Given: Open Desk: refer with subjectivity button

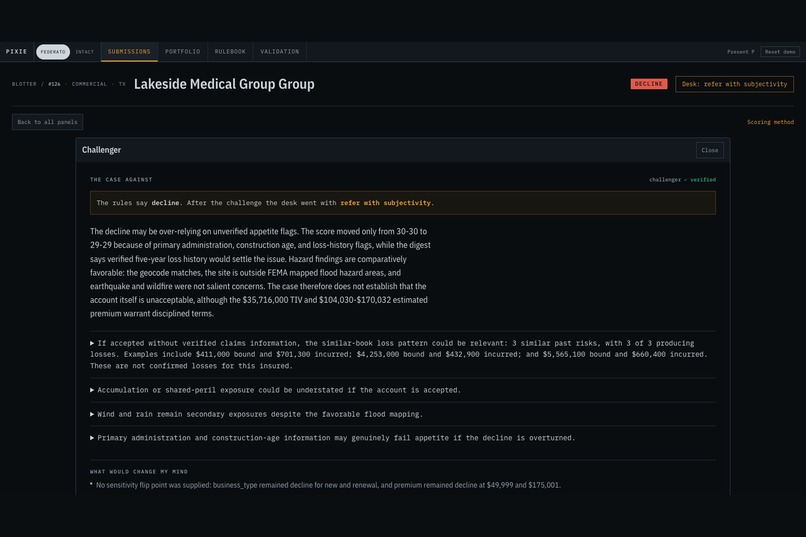Looking at the screenshot, I should click(734, 84).
